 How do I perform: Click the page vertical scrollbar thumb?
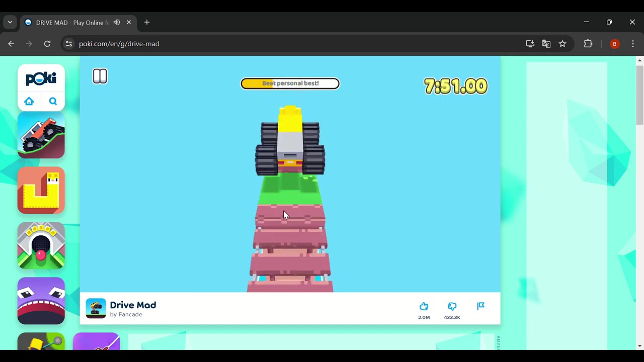click(x=639, y=95)
